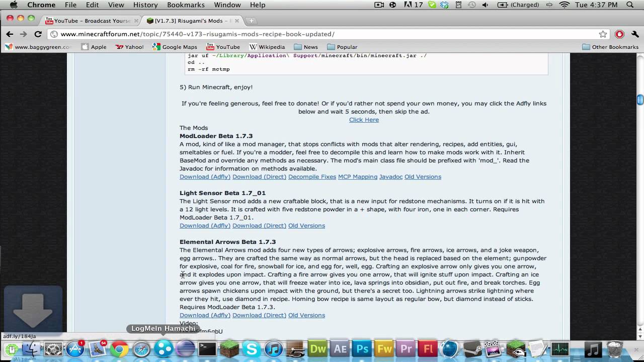Viewport: 644px width, 362px height.
Task: Bookmark this page with the star
Action: [603, 34]
